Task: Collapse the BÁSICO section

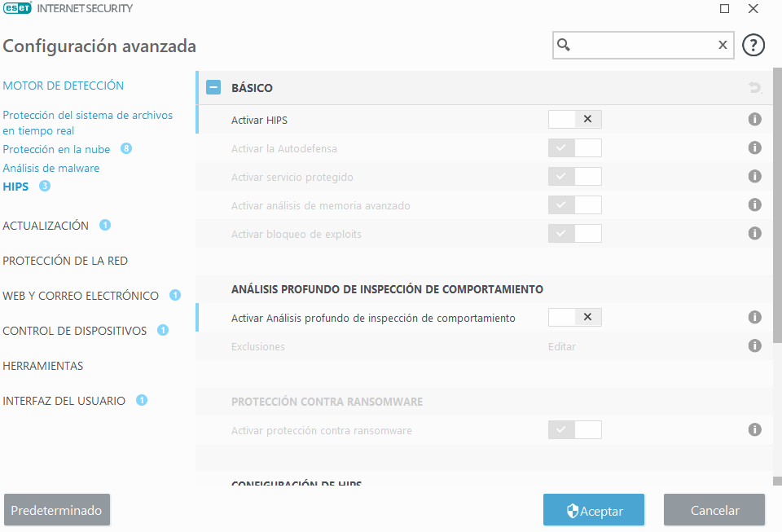Action: point(213,88)
